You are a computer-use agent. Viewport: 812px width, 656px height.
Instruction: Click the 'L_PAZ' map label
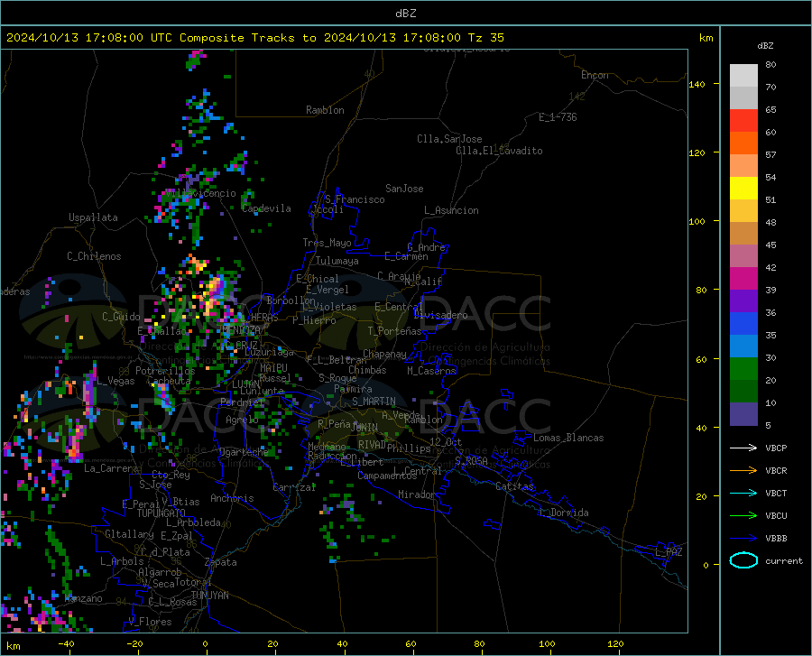(669, 552)
